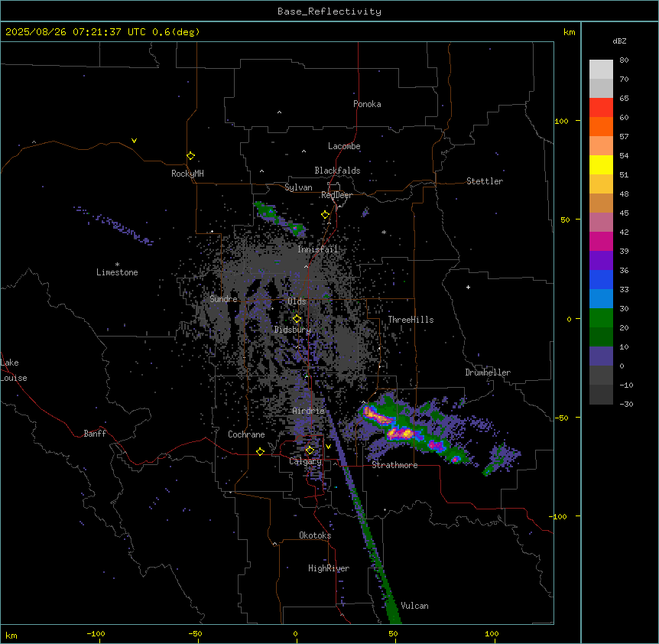Click the Sundre town label
The width and height of the screenshot is (659, 644).
click(223, 299)
